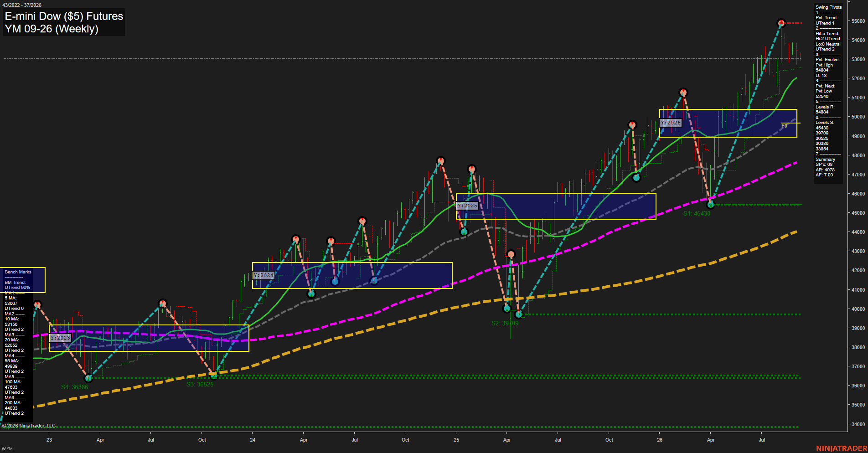The width and height of the screenshot is (868, 453).
Task: Click the Levels S: label in Swing Pivots
Action: tap(825, 123)
